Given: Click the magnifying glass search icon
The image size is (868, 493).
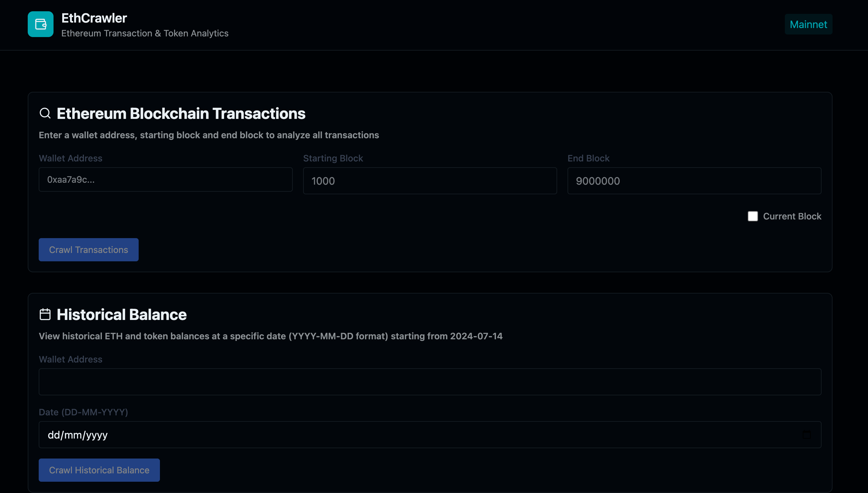Looking at the screenshot, I should point(45,113).
